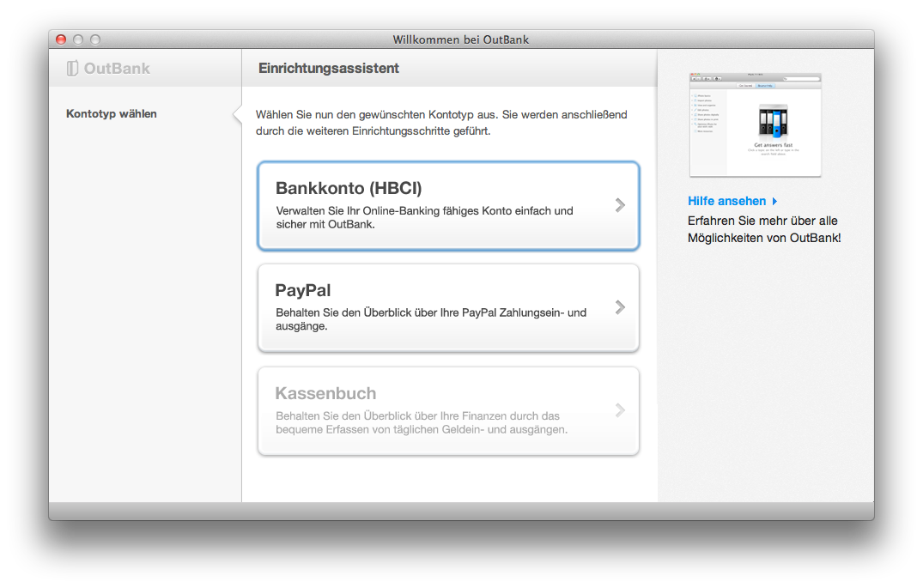Click the OutBank logo icon in sidebar
The height and width of the screenshot is (588, 923).
[72, 69]
